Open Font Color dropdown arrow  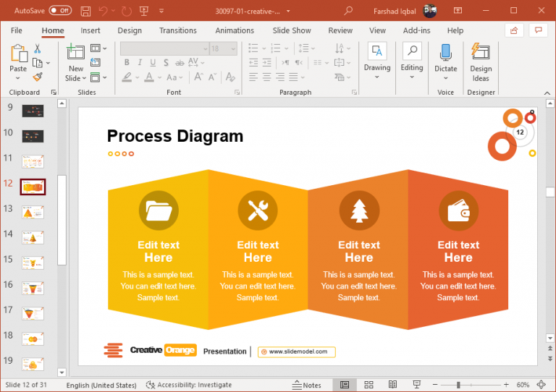coord(159,77)
